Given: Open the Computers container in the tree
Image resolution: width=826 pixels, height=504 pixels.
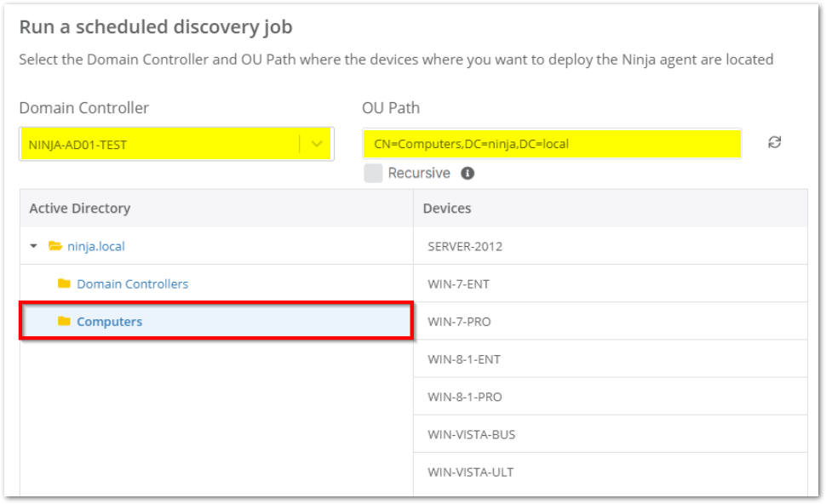Looking at the screenshot, I should pyautogui.click(x=109, y=321).
